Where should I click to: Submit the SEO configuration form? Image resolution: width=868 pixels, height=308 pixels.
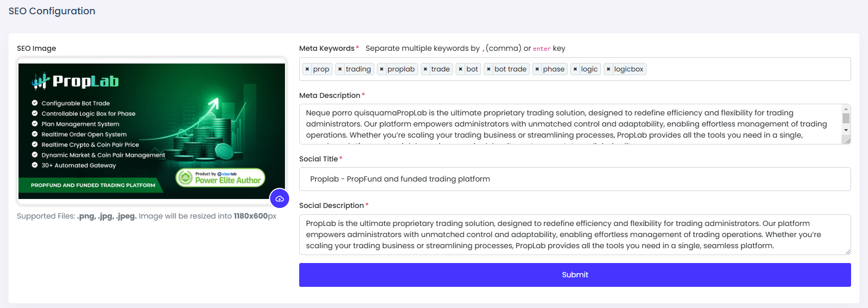tap(575, 275)
